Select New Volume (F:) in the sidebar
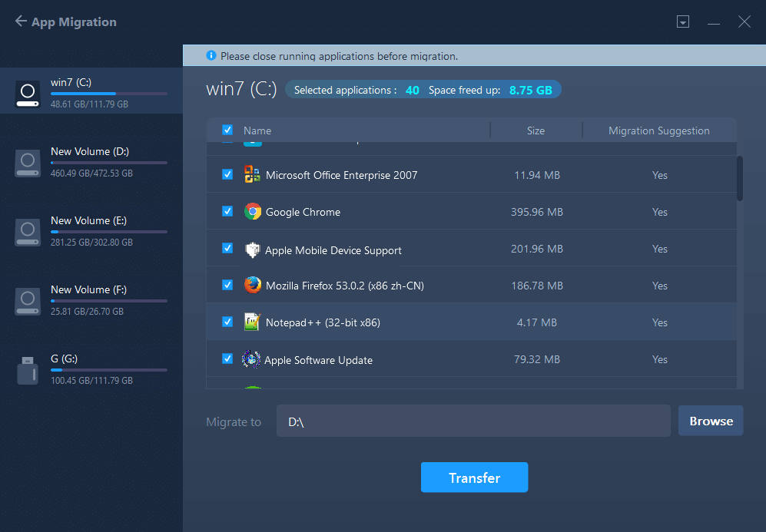The image size is (766, 532). pos(91,300)
